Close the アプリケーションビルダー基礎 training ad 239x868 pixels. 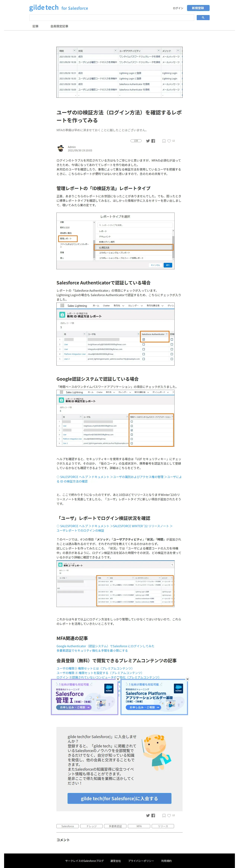(x=187, y=679)
